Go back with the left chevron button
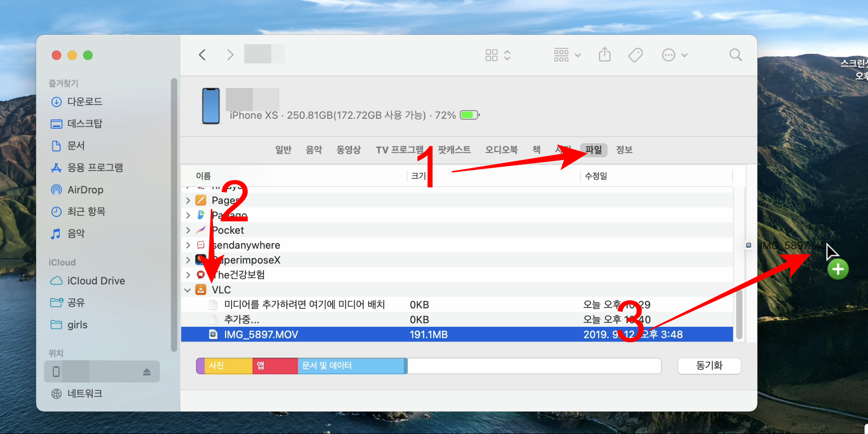This screenshot has height=434, width=868. coord(202,55)
